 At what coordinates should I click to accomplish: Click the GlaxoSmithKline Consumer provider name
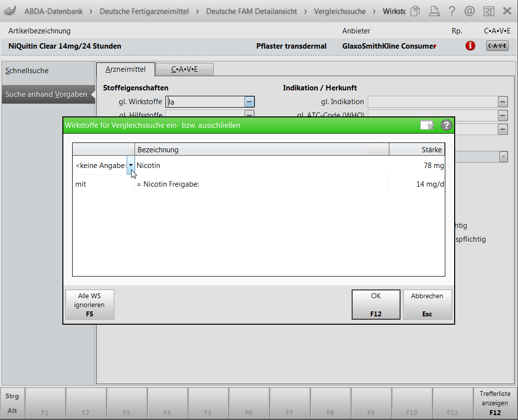pos(389,46)
